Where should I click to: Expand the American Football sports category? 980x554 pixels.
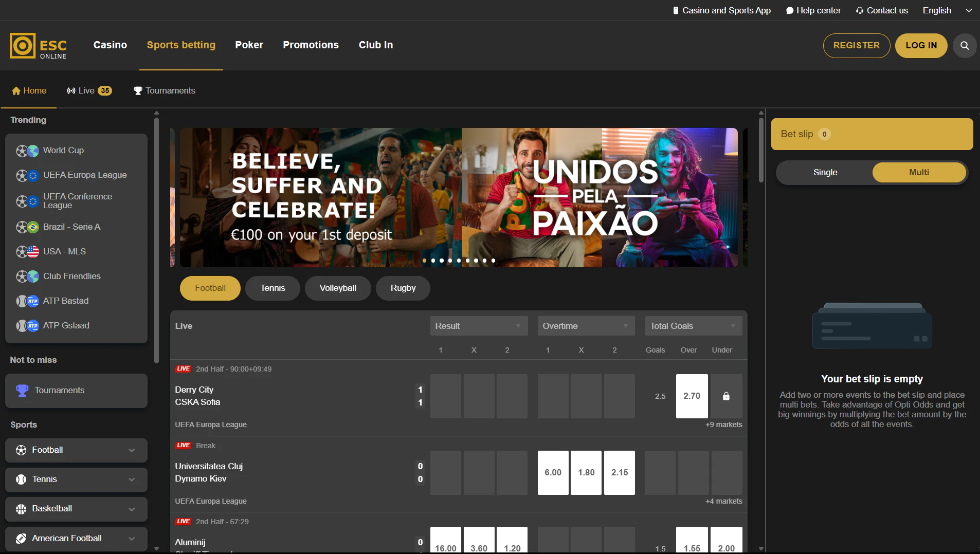point(76,539)
